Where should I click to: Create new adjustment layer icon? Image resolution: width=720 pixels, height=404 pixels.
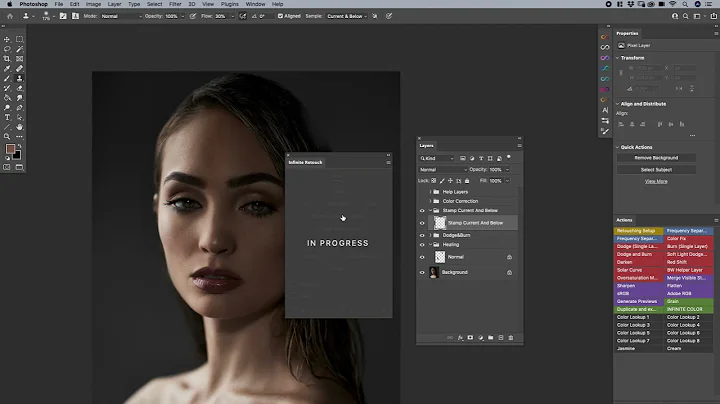pyautogui.click(x=480, y=338)
